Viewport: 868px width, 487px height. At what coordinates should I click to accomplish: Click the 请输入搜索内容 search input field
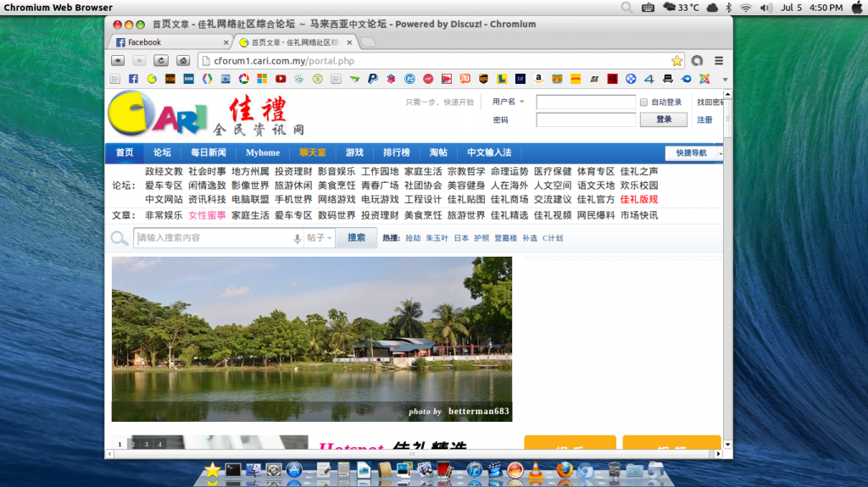[212, 239]
